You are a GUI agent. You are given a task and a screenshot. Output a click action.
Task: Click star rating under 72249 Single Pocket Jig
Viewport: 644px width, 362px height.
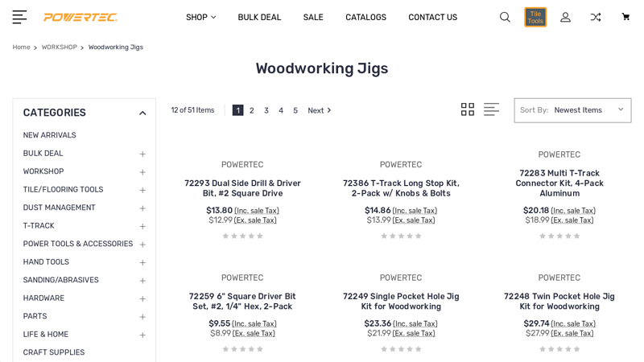coord(401,349)
